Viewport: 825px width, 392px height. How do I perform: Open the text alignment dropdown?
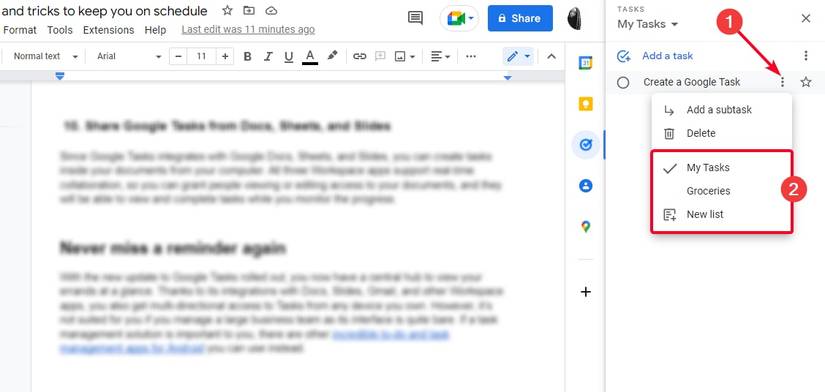pos(440,56)
